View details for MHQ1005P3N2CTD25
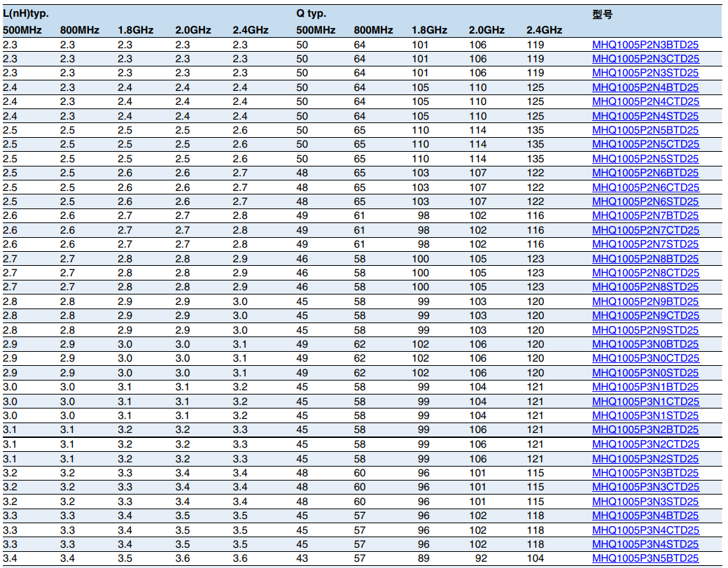The width and height of the screenshot is (728, 568). point(646,445)
